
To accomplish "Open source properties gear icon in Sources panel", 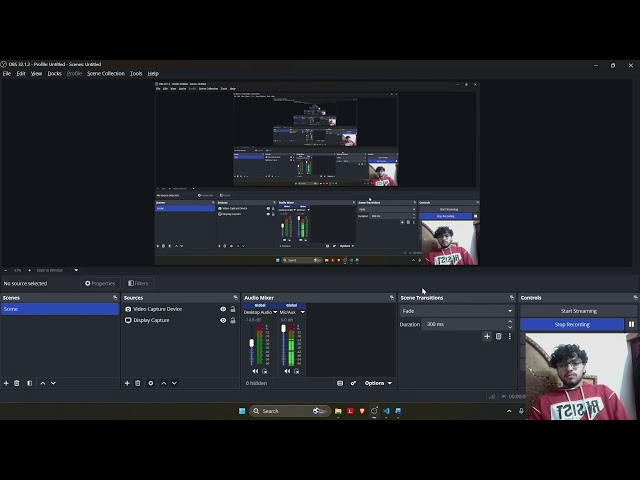I will point(151,383).
